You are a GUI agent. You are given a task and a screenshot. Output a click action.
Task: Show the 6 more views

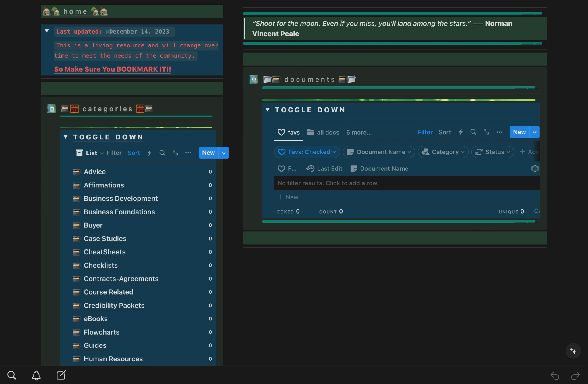(x=359, y=132)
